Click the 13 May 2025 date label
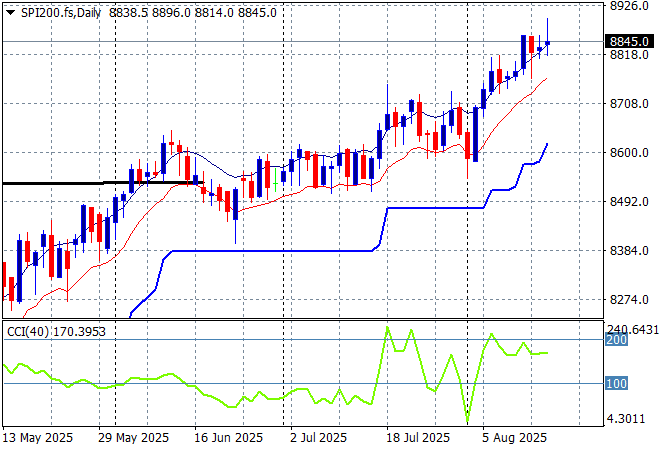The width and height of the screenshot is (660, 450). 39,437
